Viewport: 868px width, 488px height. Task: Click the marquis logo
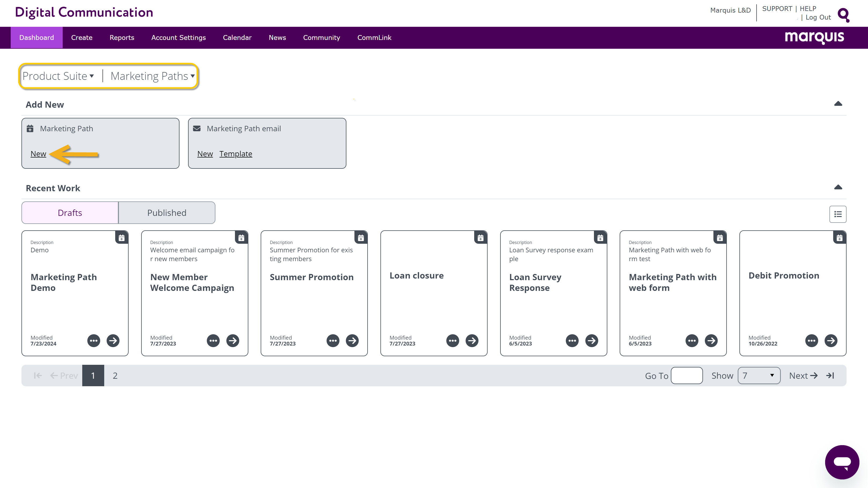(814, 37)
